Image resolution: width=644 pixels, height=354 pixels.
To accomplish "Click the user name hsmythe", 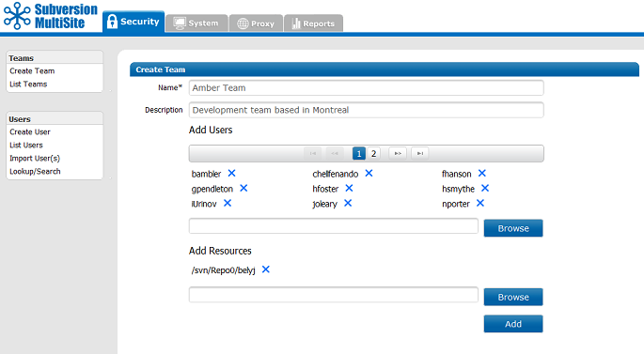I will coord(458,189).
